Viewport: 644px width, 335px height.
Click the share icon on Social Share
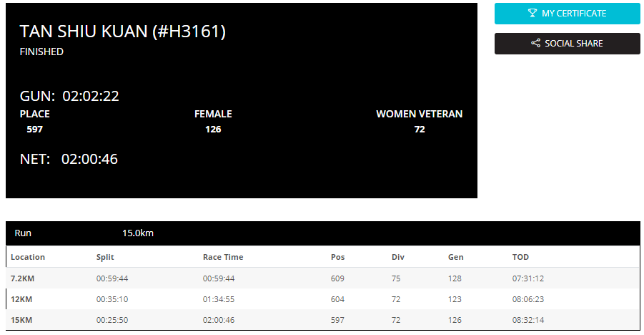pos(535,43)
